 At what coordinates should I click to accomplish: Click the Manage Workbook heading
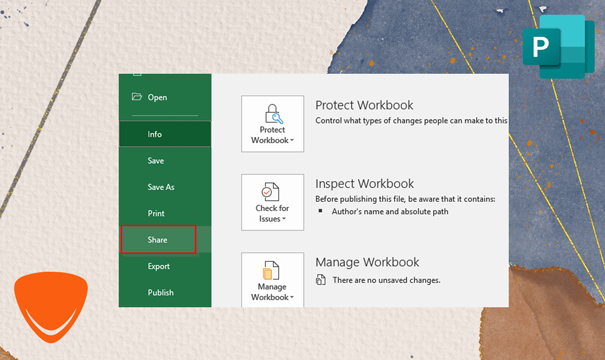pyautogui.click(x=367, y=262)
